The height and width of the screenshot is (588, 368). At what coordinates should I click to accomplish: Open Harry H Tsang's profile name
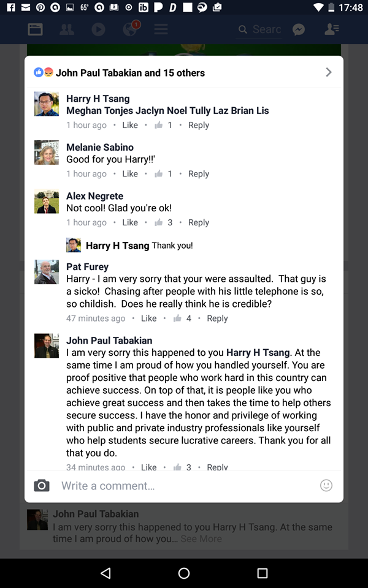[x=98, y=99]
